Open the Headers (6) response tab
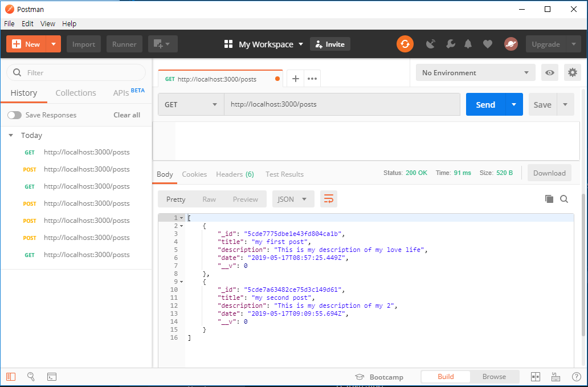Screen dimensions: 588x387 [x=235, y=174]
